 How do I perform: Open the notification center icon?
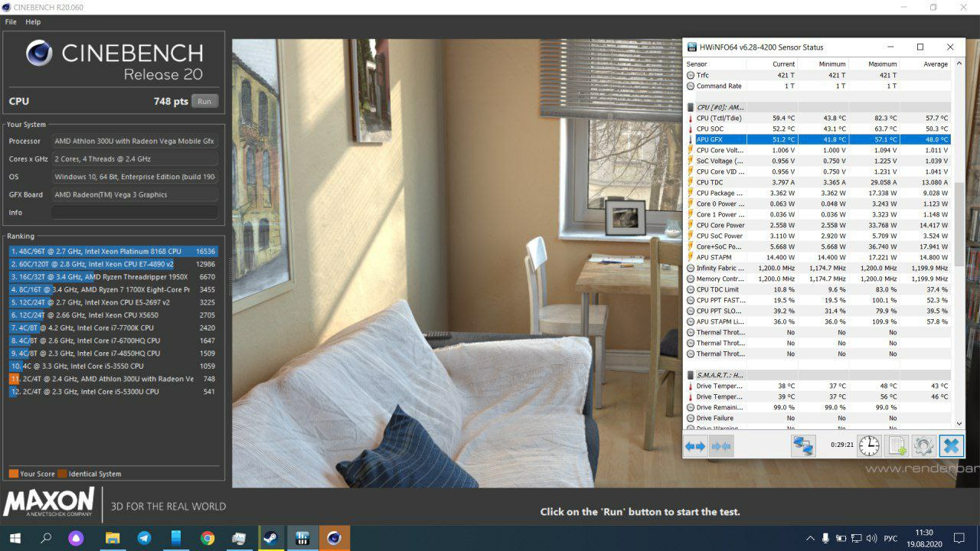(959, 538)
